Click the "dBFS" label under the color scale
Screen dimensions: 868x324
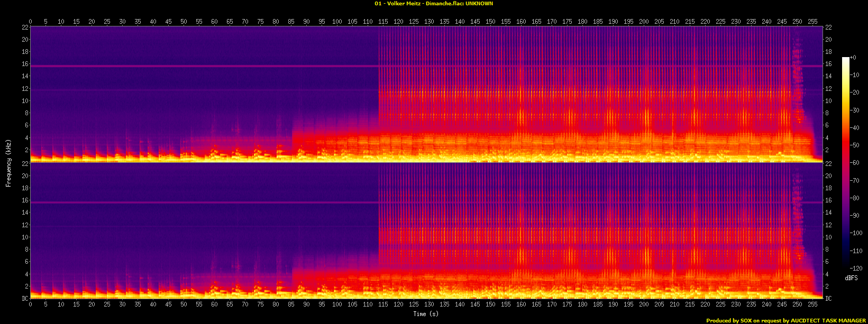coord(851,278)
